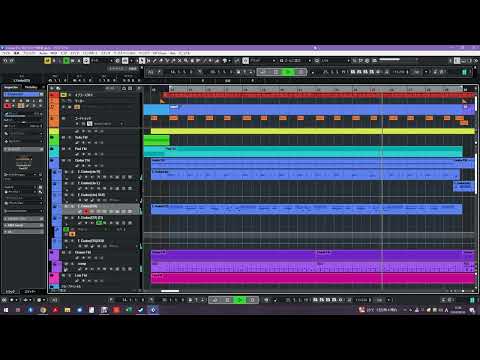Open the 編集 (Edit) menu

click(x=16, y=53)
